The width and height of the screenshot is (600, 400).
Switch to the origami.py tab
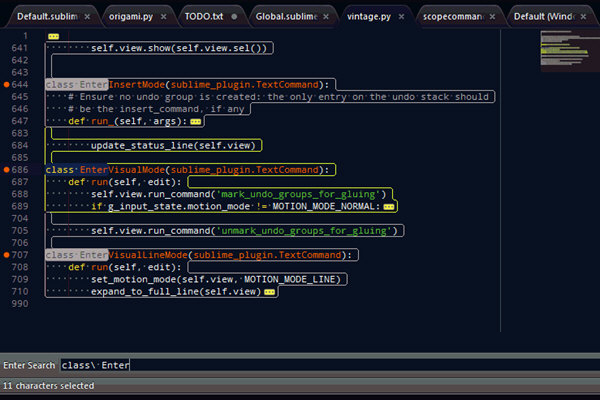point(131,16)
